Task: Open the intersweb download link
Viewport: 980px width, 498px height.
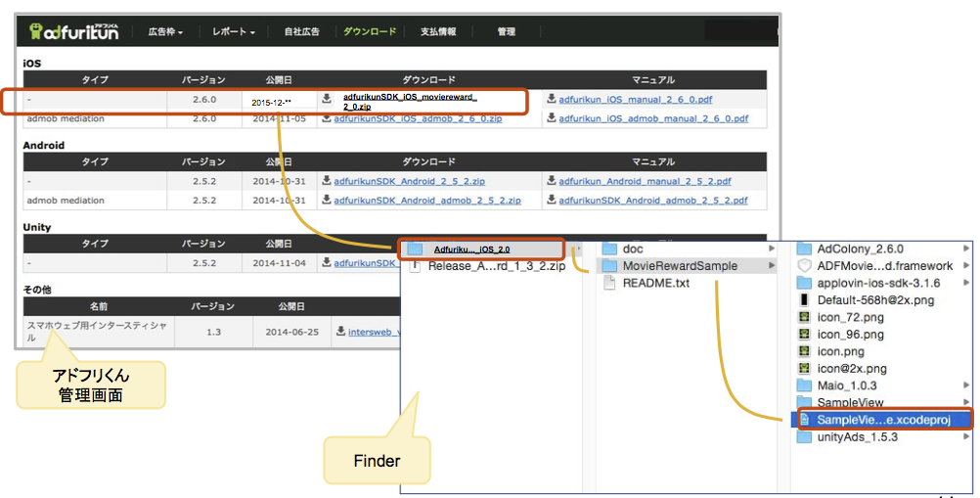Action: click(374, 333)
